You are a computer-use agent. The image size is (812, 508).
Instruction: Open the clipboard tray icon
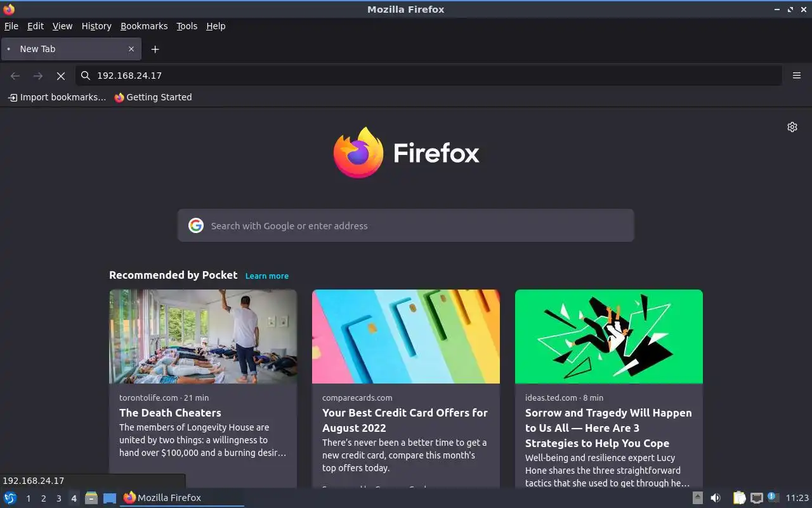(739, 498)
